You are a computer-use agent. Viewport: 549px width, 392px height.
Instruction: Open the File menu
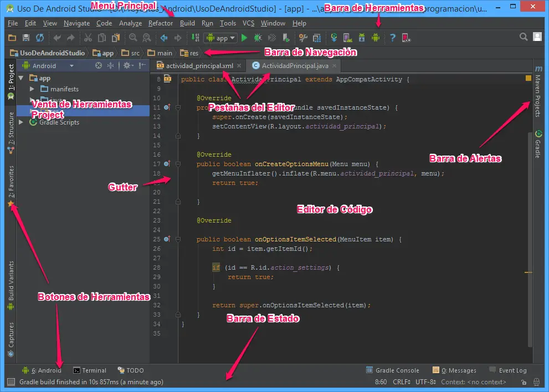[13, 23]
